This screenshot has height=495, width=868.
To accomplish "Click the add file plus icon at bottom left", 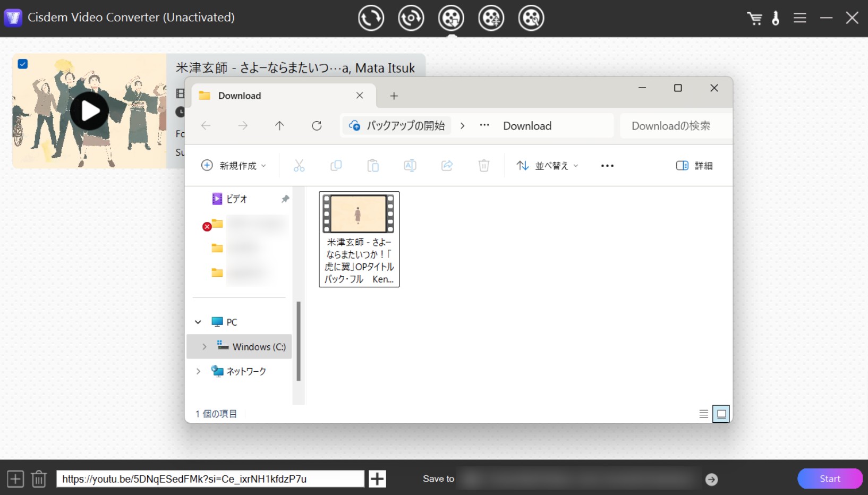I will click(x=15, y=479).
